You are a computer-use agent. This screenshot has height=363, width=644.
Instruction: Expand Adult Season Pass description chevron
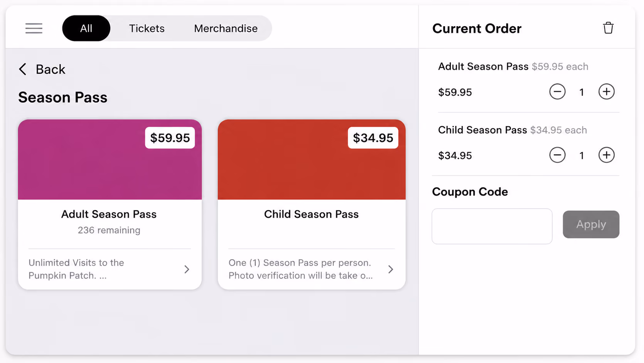(187, 269)
